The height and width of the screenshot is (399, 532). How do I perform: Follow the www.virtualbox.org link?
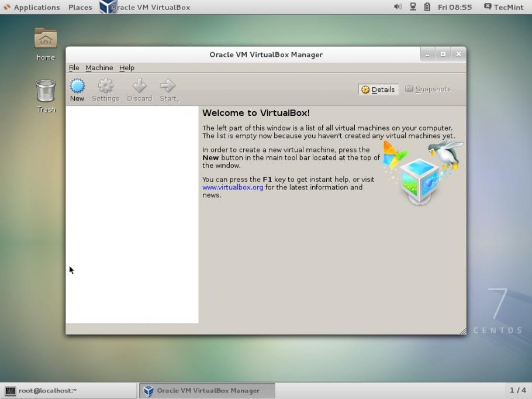(x=233, y=187)
